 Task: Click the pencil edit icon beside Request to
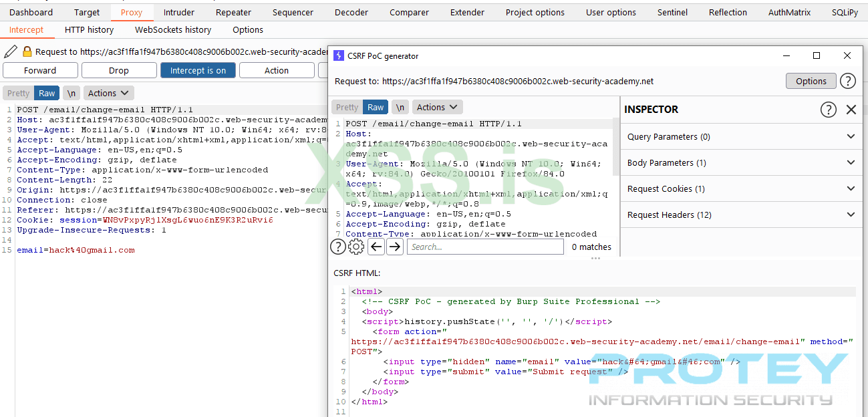tap(11, 51)
